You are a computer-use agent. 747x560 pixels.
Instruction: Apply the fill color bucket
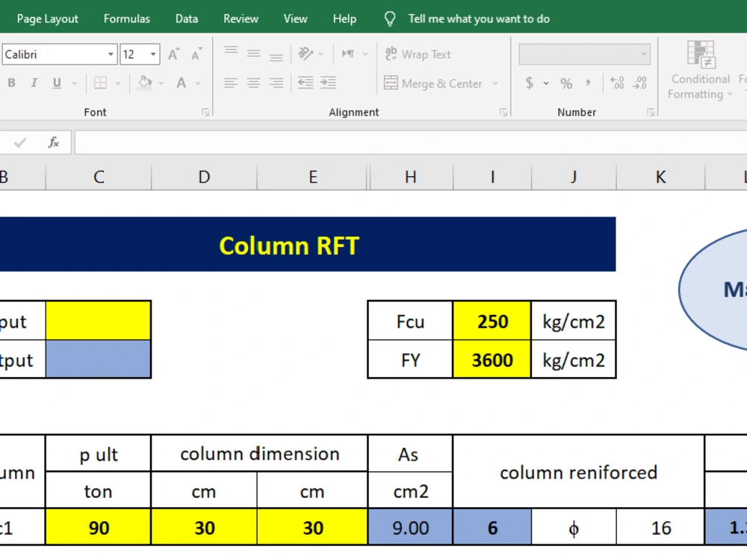[145, 83]
